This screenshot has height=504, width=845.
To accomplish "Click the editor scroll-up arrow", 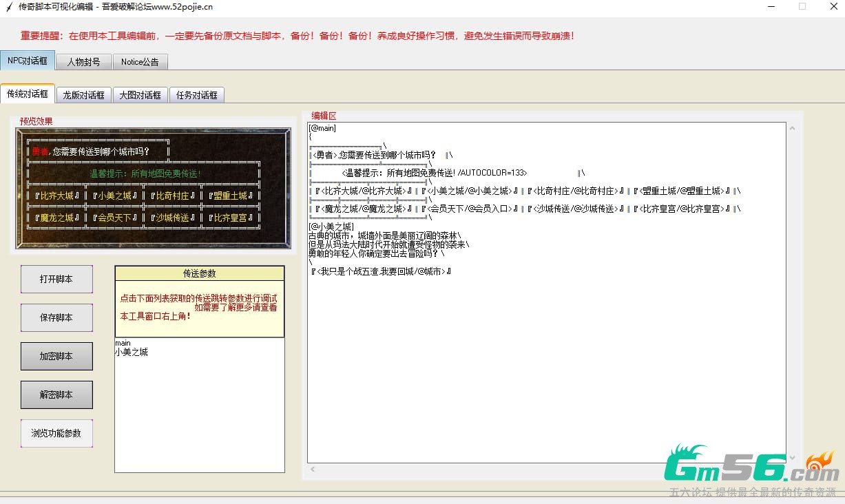I will [792, 129].
